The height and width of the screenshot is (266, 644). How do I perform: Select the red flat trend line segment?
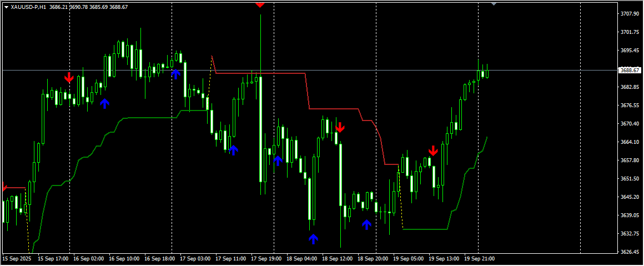point(261,73)
